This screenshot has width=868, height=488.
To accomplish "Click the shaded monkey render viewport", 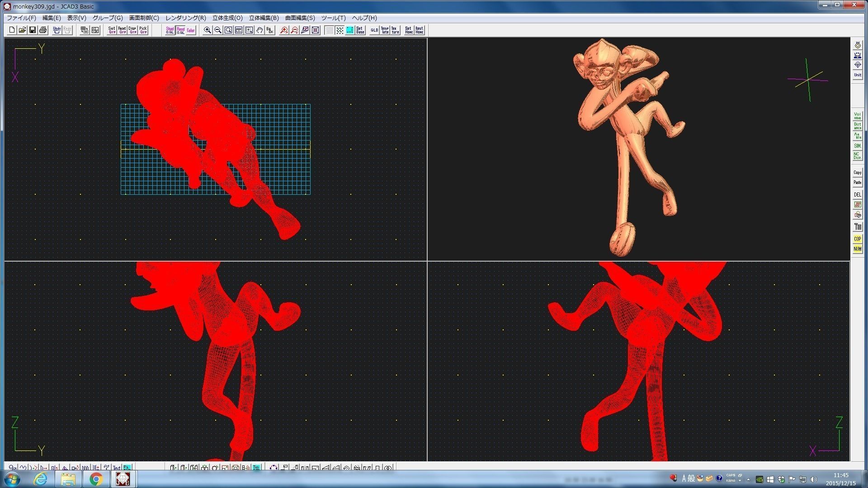I will [638, 149].
